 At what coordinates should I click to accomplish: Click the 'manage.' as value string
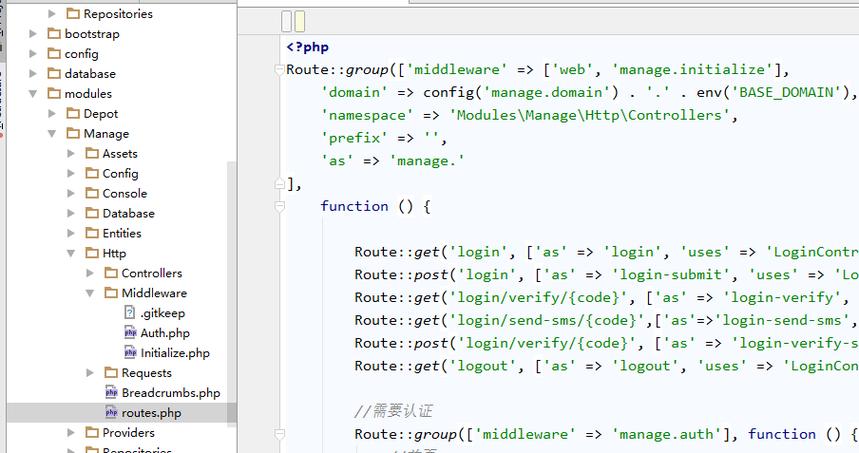pyautogui.click(x=427, y=160)
